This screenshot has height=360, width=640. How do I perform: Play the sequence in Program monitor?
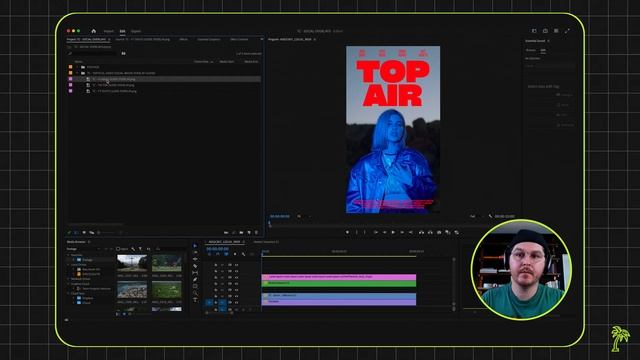393,232
